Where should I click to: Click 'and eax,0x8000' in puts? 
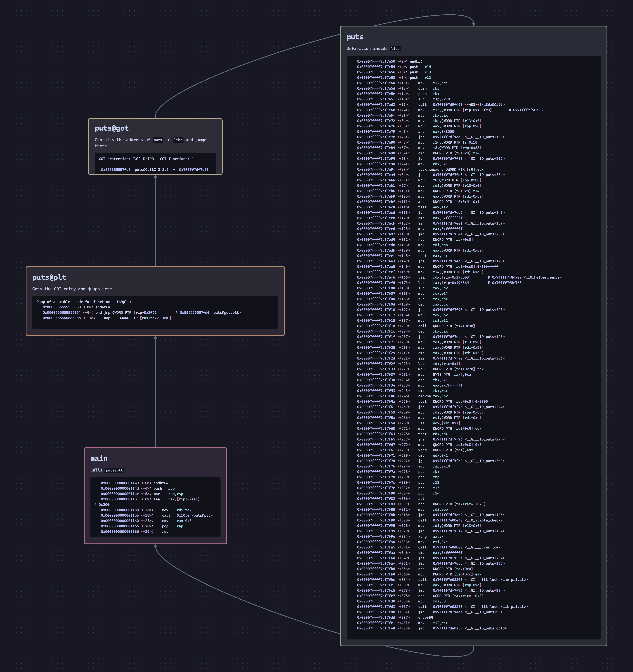[x=436, y=132]
